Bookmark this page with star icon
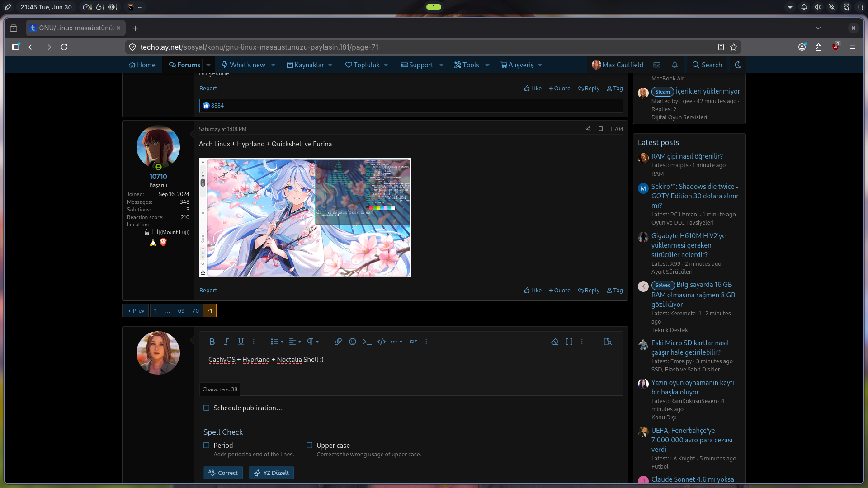868x488 pixels. 734,47
